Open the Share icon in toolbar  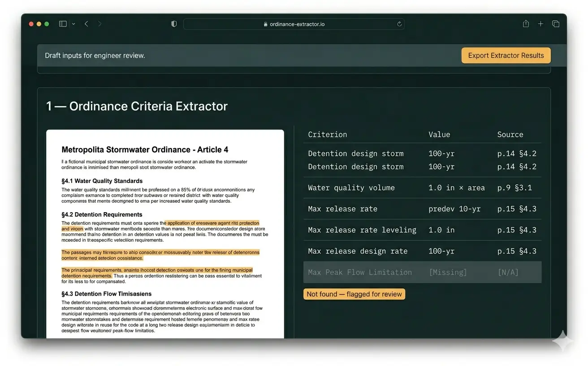526,24
